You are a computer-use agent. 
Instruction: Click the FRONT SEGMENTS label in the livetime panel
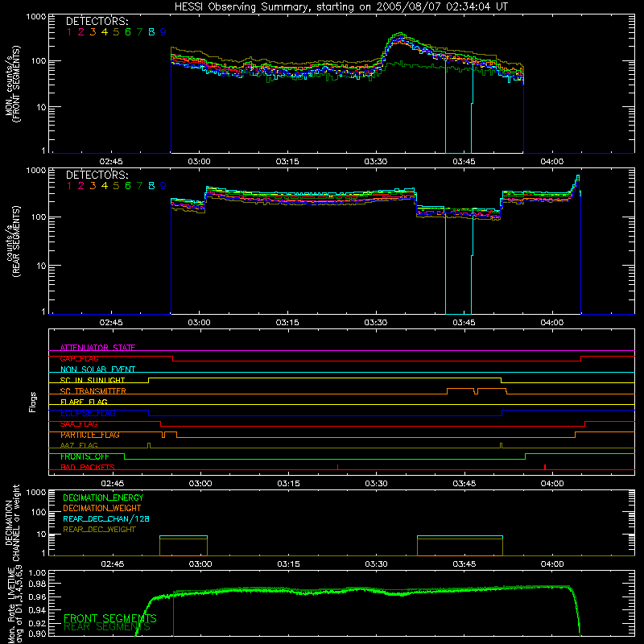pos(110,618)
